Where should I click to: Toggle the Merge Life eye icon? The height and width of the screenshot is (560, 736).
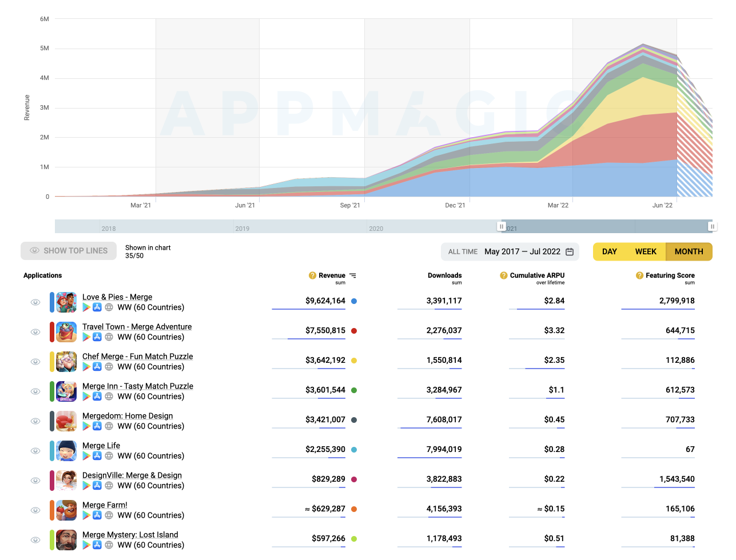tap(35, 451)
